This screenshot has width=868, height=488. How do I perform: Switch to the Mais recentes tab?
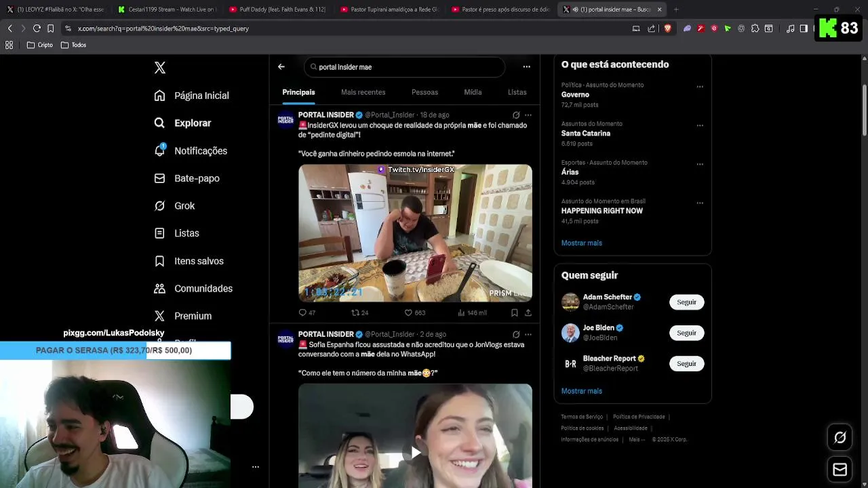(x=363, y=92)
